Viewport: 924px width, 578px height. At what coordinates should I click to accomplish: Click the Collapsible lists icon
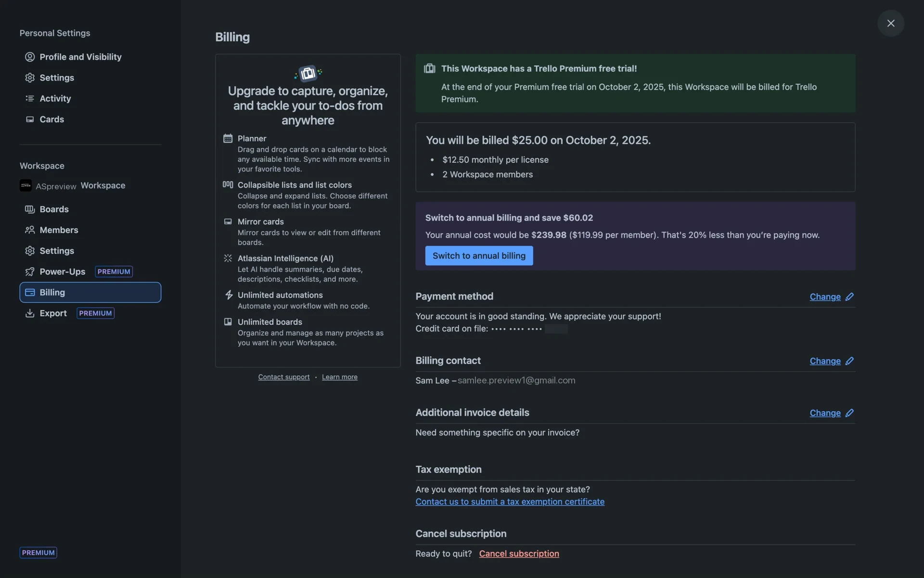(x=228, y=184)
